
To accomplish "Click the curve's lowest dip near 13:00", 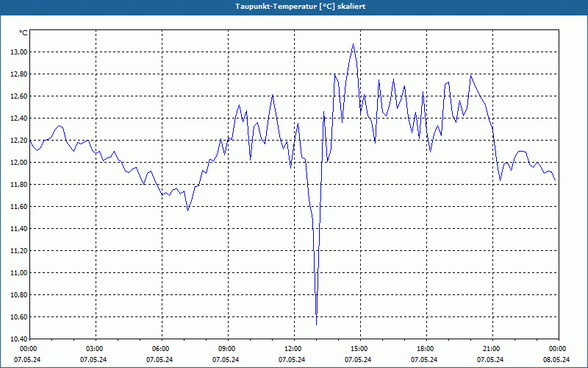I will click(317, 325).
